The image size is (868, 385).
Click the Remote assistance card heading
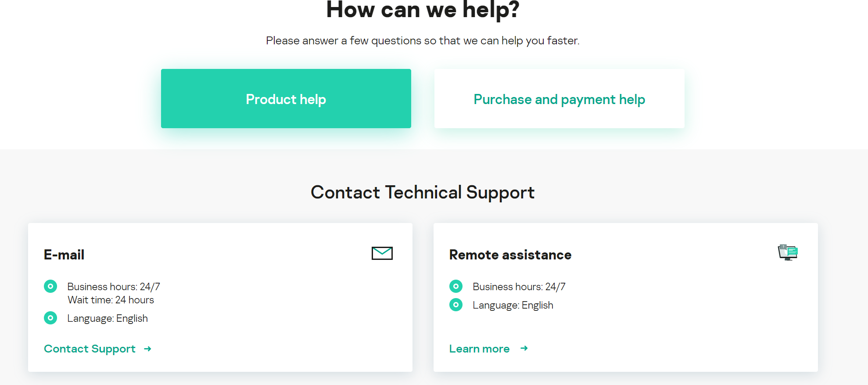pyautogui.click(x=510, y=255)
